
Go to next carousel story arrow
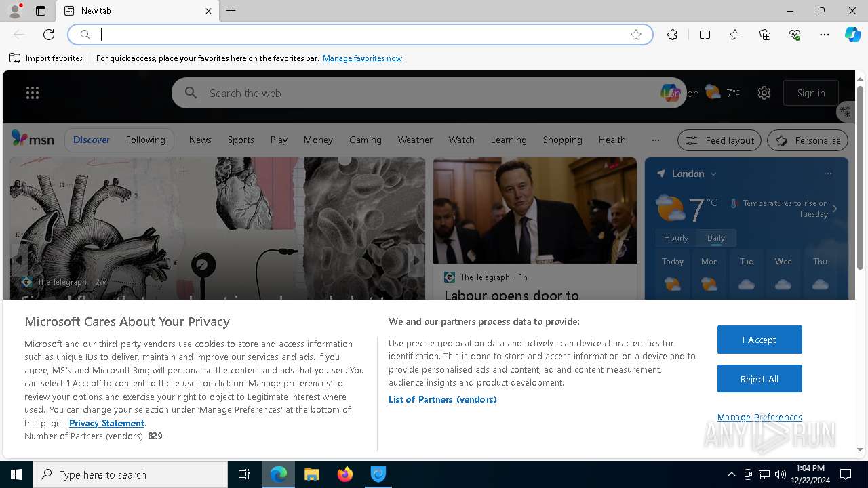415,260
